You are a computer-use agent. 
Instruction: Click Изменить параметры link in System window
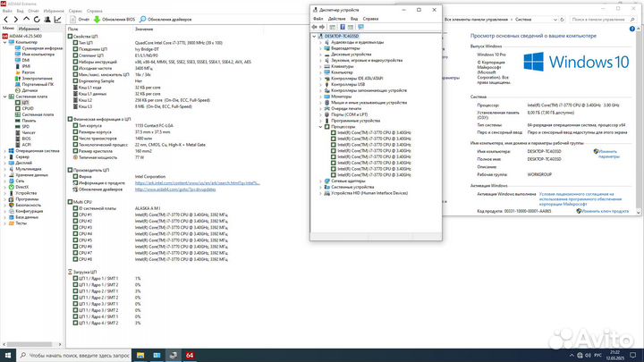[608, 154]
